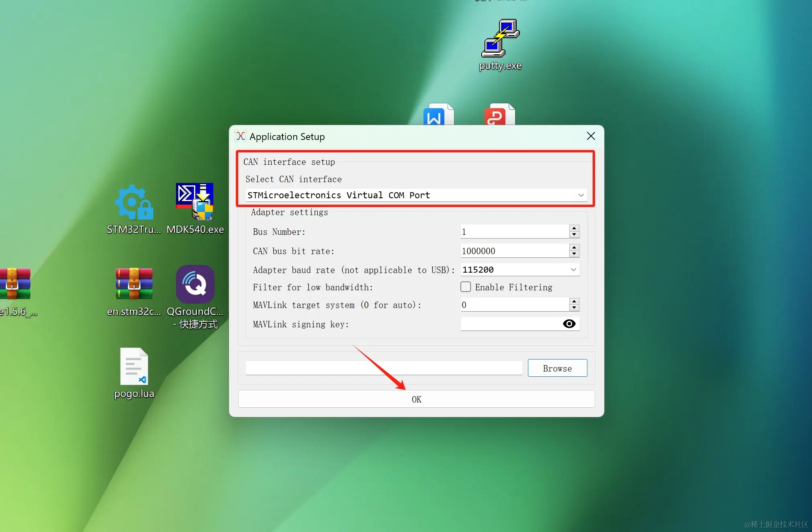Click the Word document icon on the desktop
Image resolution: width=812 pixels, height=532 pixels.
pos(438,115)
